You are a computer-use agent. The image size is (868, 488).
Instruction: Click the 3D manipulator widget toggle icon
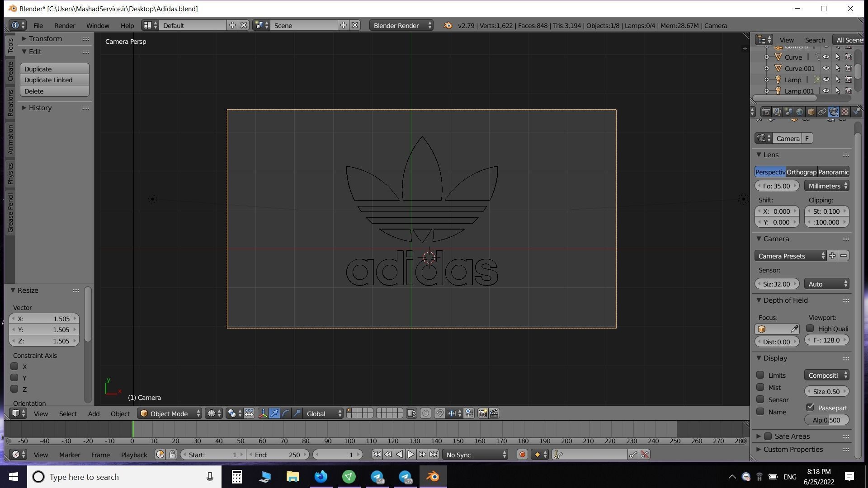tap(263, 413)
